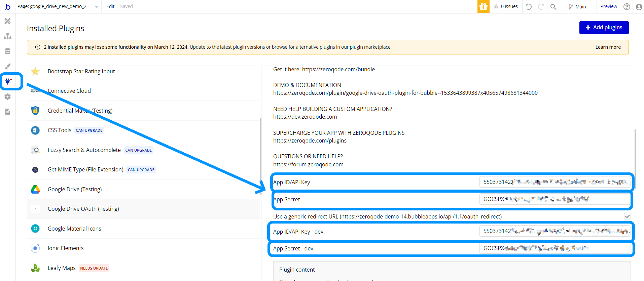Click CAN UPGRADE badge for Fuzzy Search
The height and width of the screenshot is (281, 644).
tap(139, 150)
